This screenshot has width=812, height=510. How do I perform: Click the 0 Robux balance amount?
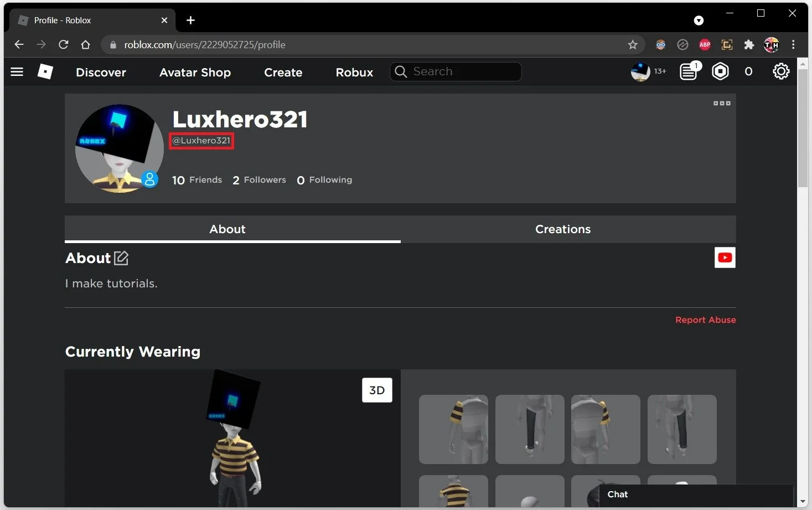pos(748,71)
